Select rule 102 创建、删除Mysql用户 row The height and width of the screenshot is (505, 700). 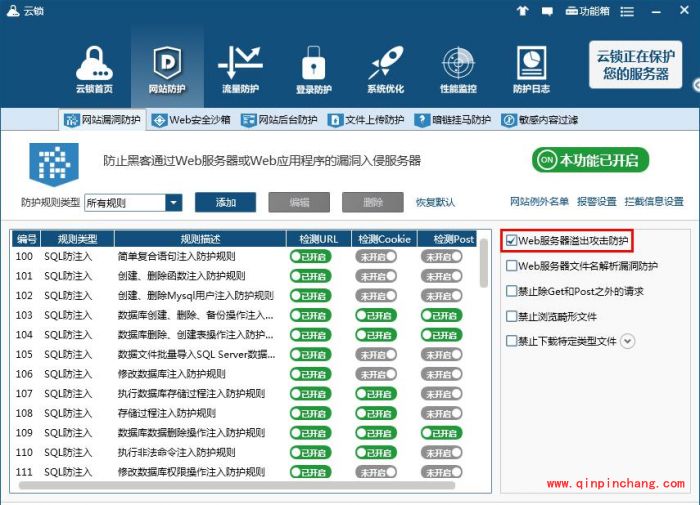[244, 296]
